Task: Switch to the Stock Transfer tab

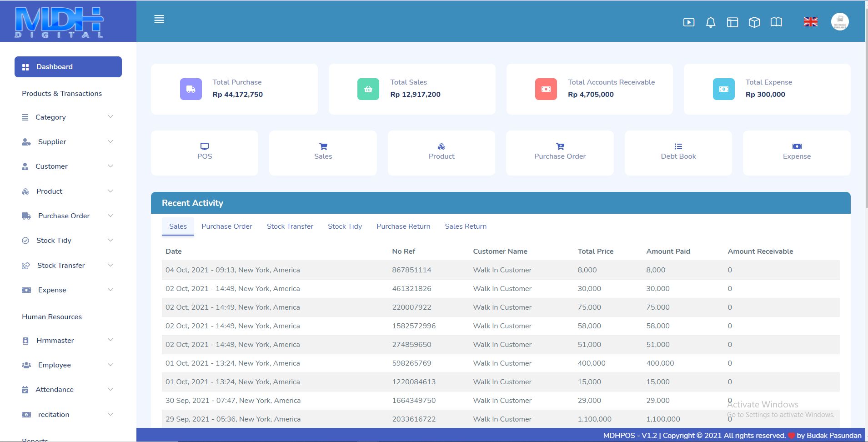Action: click(290, 226)
